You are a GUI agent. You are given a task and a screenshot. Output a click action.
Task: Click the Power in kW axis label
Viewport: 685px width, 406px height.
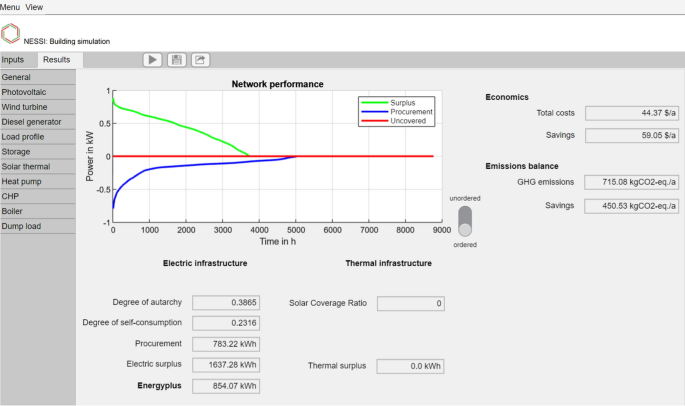tap(90, 156)
